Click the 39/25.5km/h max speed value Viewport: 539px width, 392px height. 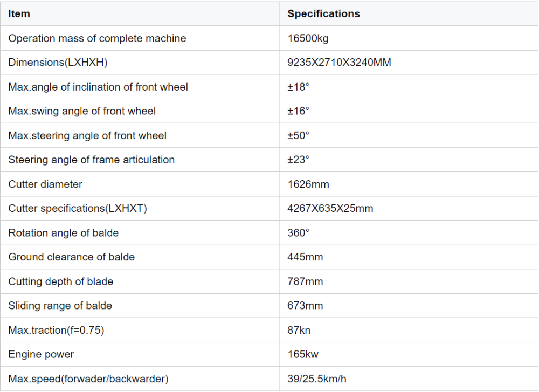tap(316, 379)
